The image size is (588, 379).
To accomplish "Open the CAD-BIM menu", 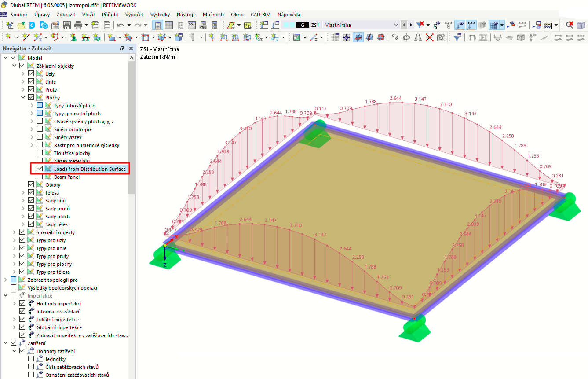I will point(260,15).
